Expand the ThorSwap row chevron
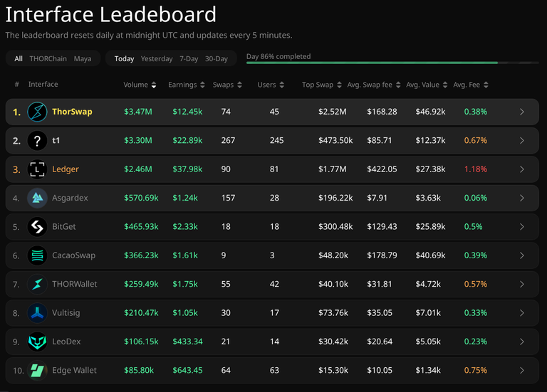The width and height of the screenshot is (547, 392). pyautogui.click(x=522, y=112)
